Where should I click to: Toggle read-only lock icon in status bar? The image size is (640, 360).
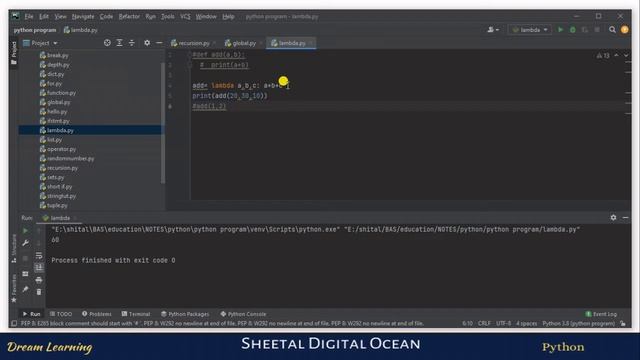point(623,324)
